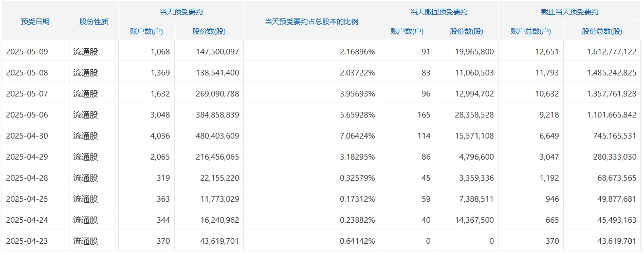Click total shares 49,877,681
Image resolution: width=644 pixels, height=254 pixels.
[x=617, y=199]
